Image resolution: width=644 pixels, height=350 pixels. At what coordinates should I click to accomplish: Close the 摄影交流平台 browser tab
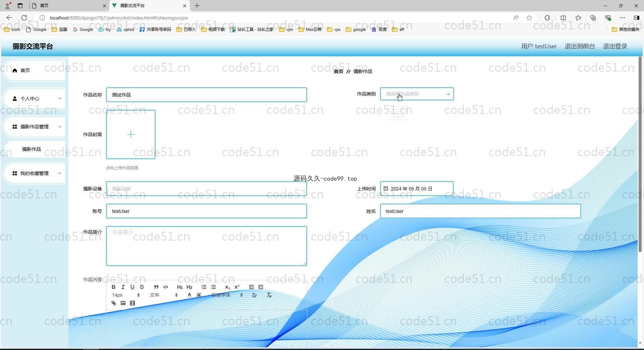[184, 6]
